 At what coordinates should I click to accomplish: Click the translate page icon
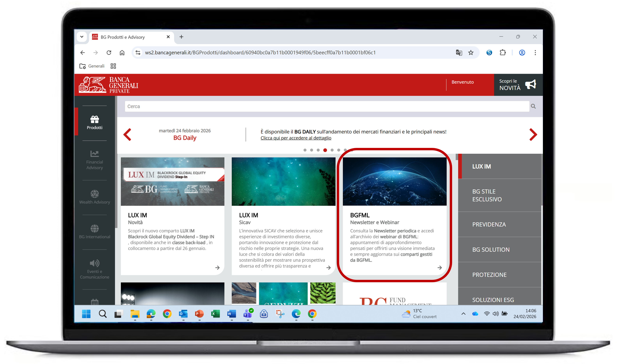click(x=459, y=53)
